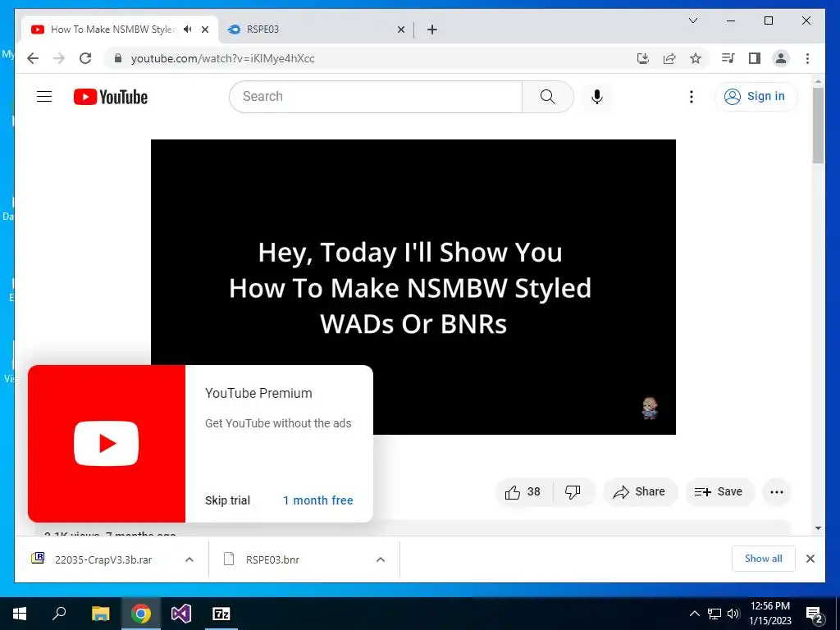This screenshot has height=630, width=840.
Task: Expand options for RSPE03.bnr download
Action: point(381,559)
